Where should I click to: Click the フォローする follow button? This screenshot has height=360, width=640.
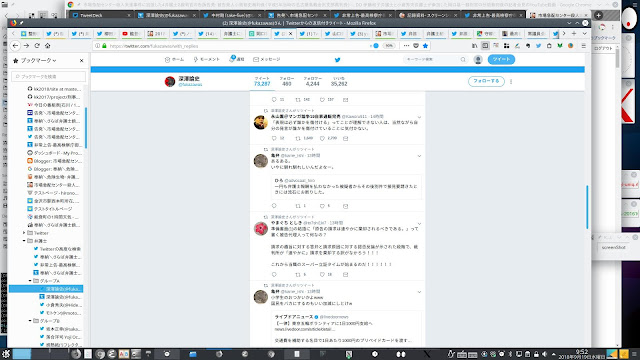[486, 81]
